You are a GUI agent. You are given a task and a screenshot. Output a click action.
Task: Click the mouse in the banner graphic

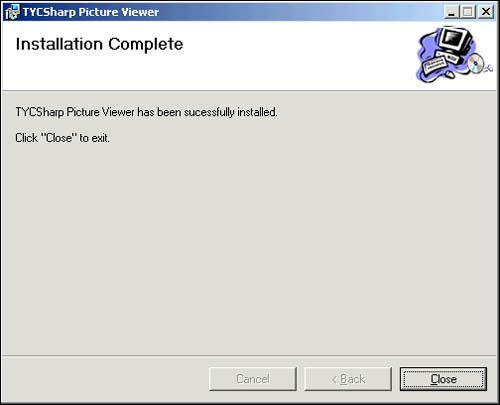pyautogui.click(x=450, y=74)
